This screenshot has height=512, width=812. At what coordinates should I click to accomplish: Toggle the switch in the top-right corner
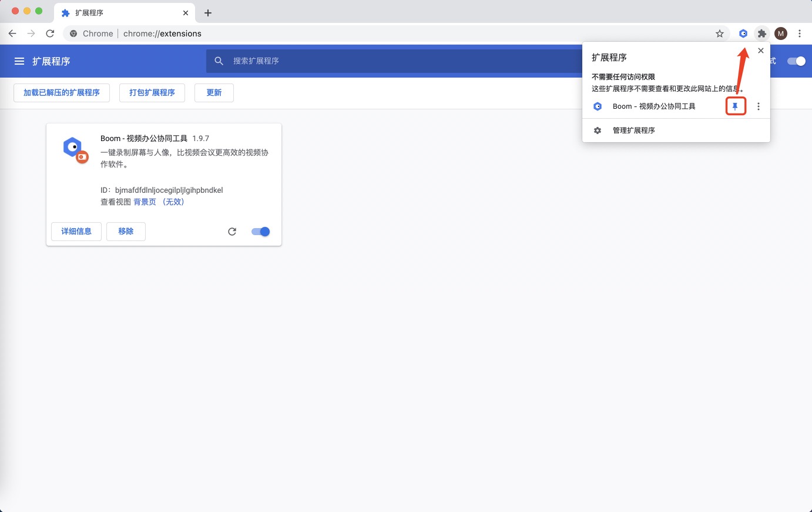pyautogui.click(x=796, y=61)
